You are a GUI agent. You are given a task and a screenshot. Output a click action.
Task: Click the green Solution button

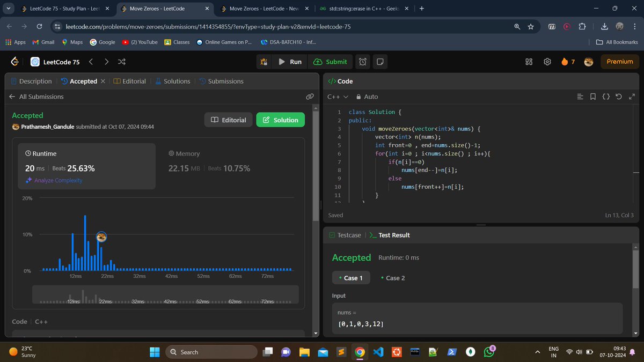[x=280, y=120]
